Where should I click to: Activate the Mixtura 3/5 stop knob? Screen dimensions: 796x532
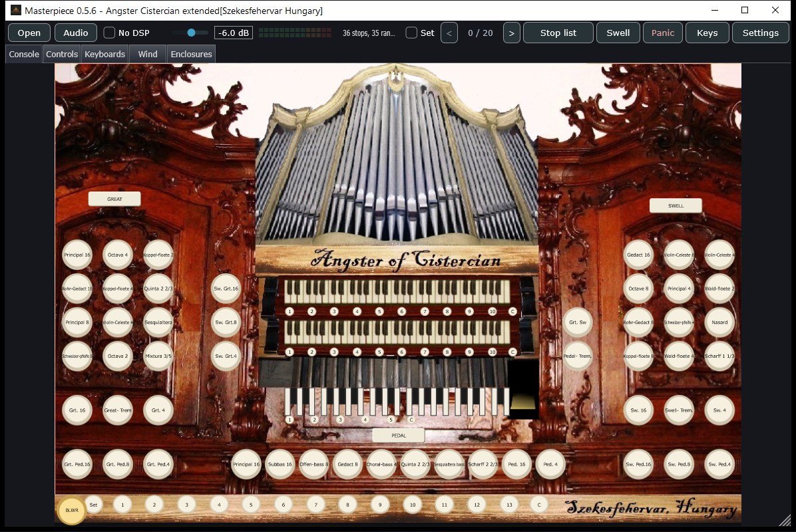point(158,356)
